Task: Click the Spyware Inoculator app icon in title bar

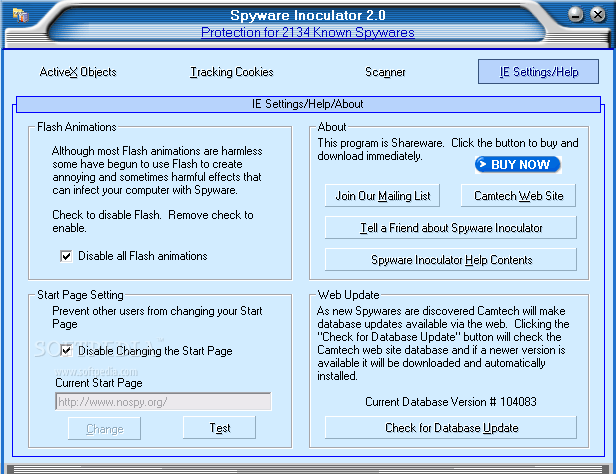Action: (x=20, y=15)
